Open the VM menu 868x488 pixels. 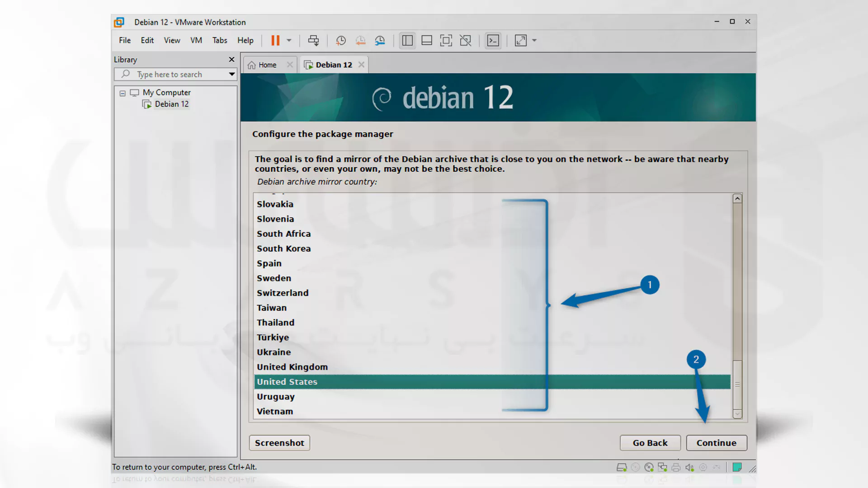click(196, 40)
